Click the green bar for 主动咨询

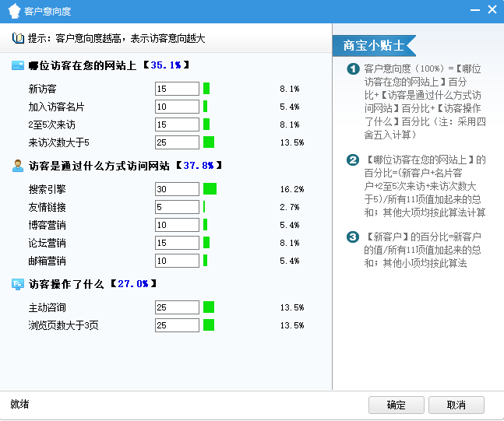point(209,307)
